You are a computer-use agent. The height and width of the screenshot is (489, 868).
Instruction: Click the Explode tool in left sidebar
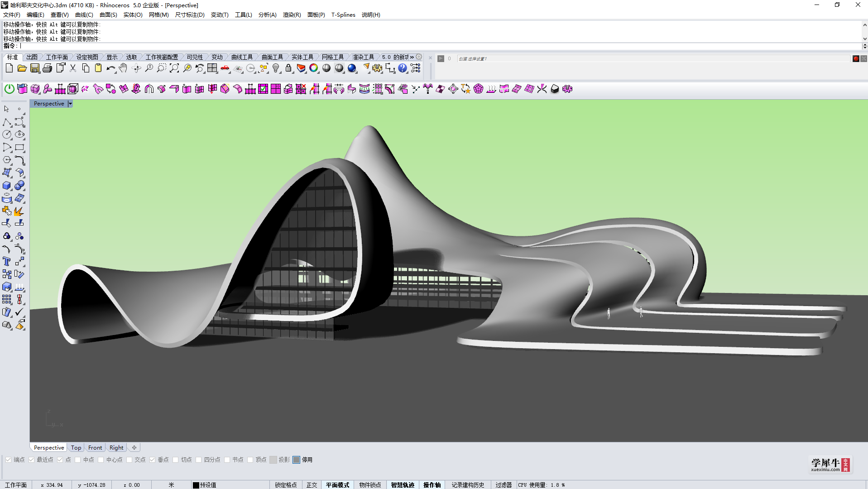click(x=19, y=211)
